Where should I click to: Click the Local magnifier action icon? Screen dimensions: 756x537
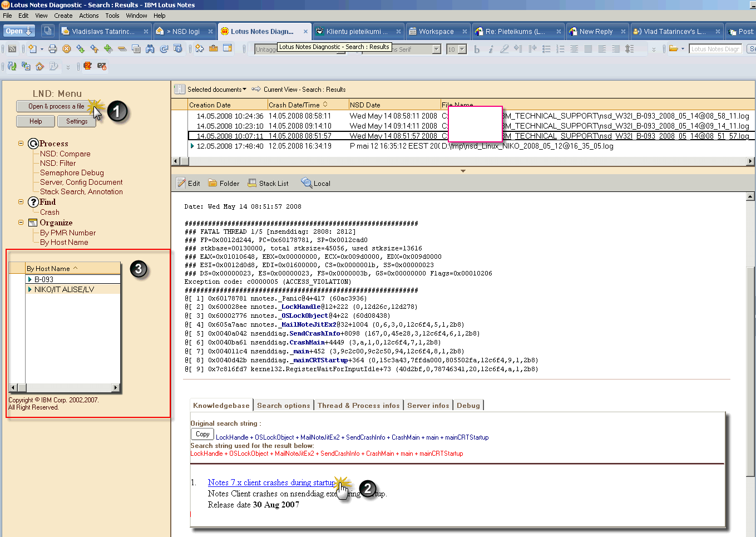pos(315,183)
